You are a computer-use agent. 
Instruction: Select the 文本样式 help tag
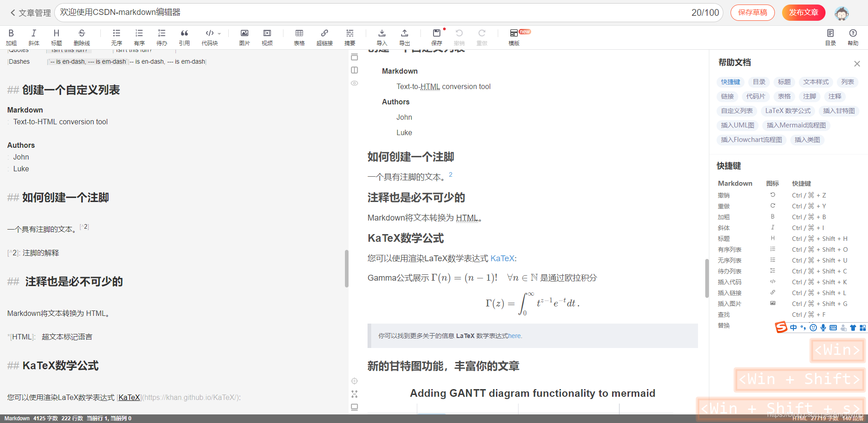(816, 82)
